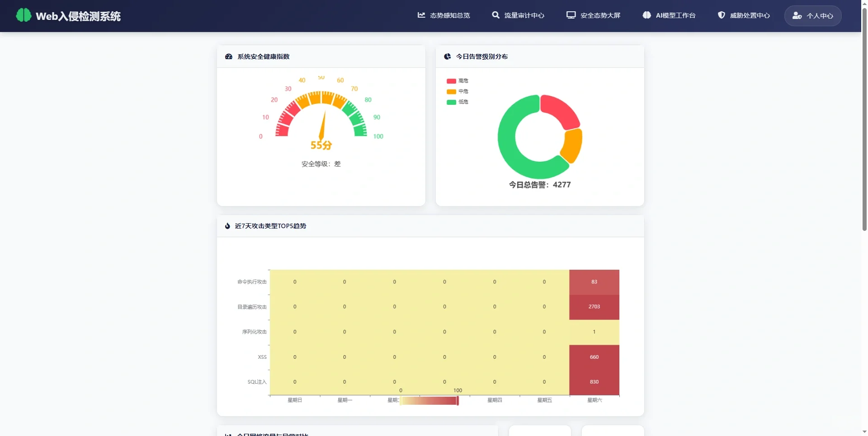Click the 1 heatmap cell for 序列化攻击

tap(594, 332)
